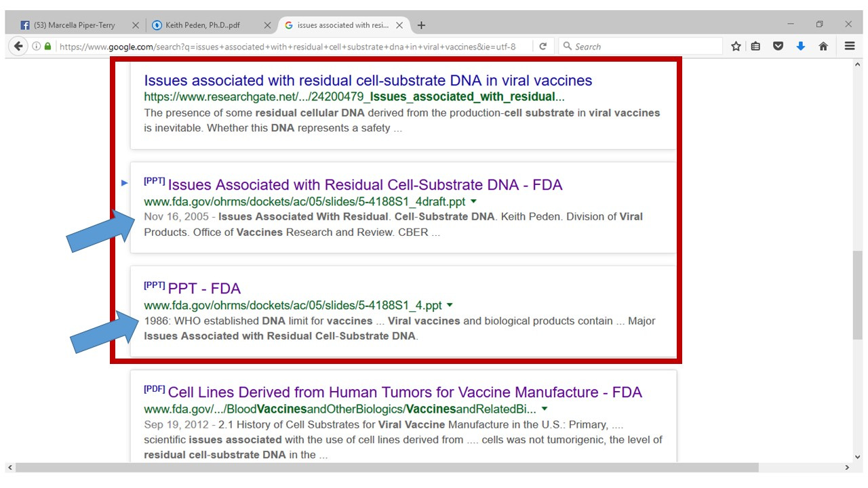Reload the page with the refresh icon

tap(542, 47)
